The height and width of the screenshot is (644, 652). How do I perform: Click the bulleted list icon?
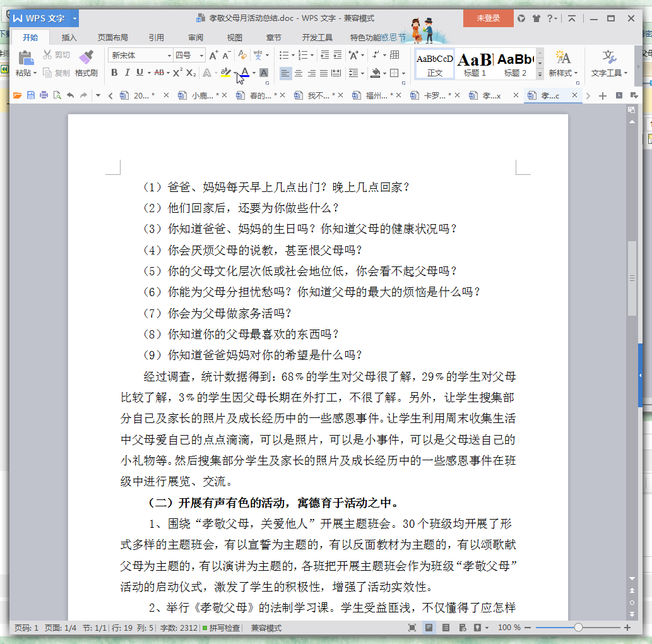[x=283, y=55]
